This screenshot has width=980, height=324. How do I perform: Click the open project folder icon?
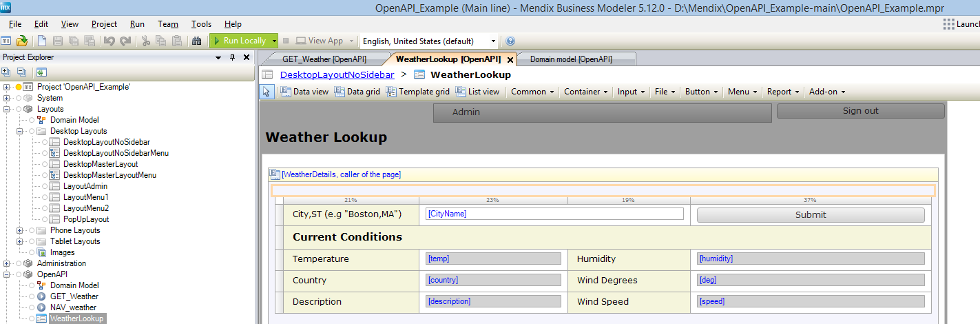pyautogui.click(x=22, y=41)
